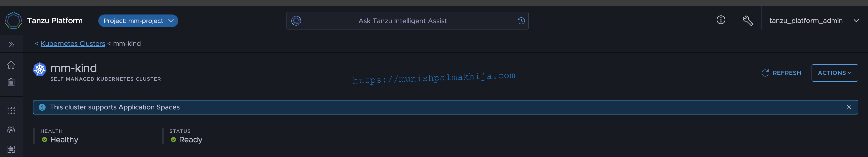Expand the sidebar with double chevron icon
This screenshot has width=868, height=157.
(x=11, y=44)
